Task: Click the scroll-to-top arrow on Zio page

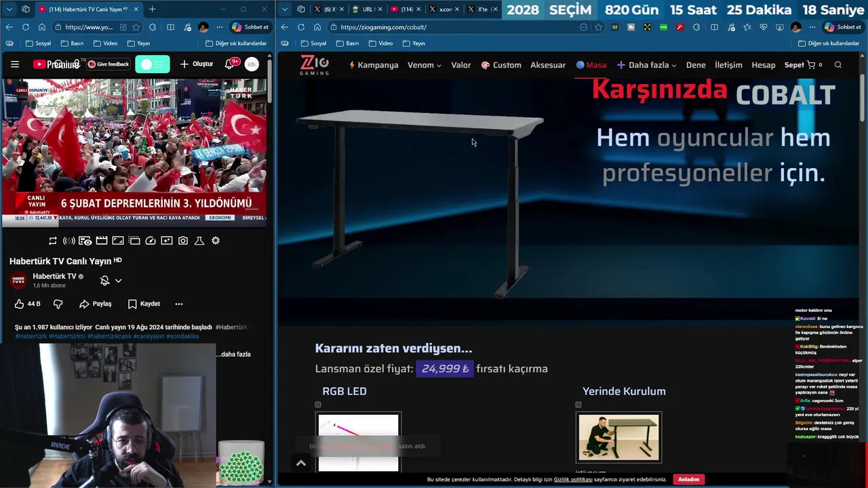Action: coord(301,463)
